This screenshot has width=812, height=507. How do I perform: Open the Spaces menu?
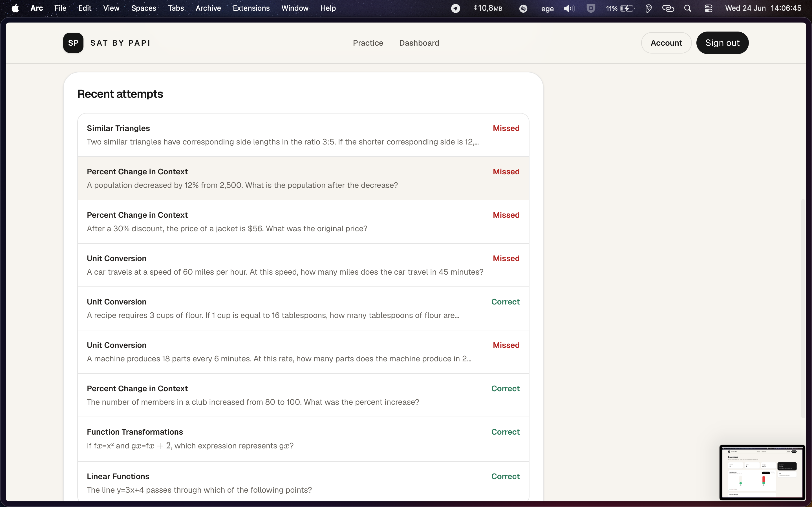144,8
